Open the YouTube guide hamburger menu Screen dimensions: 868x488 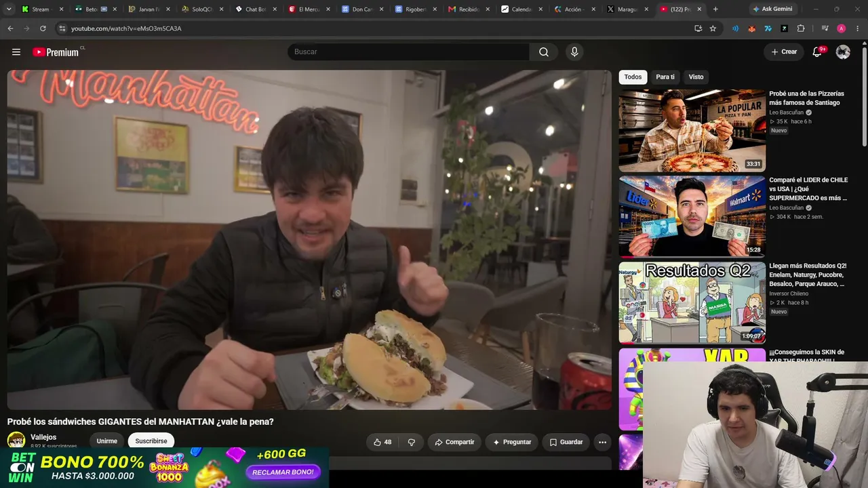pyautogui.click(x=16, y=52)
